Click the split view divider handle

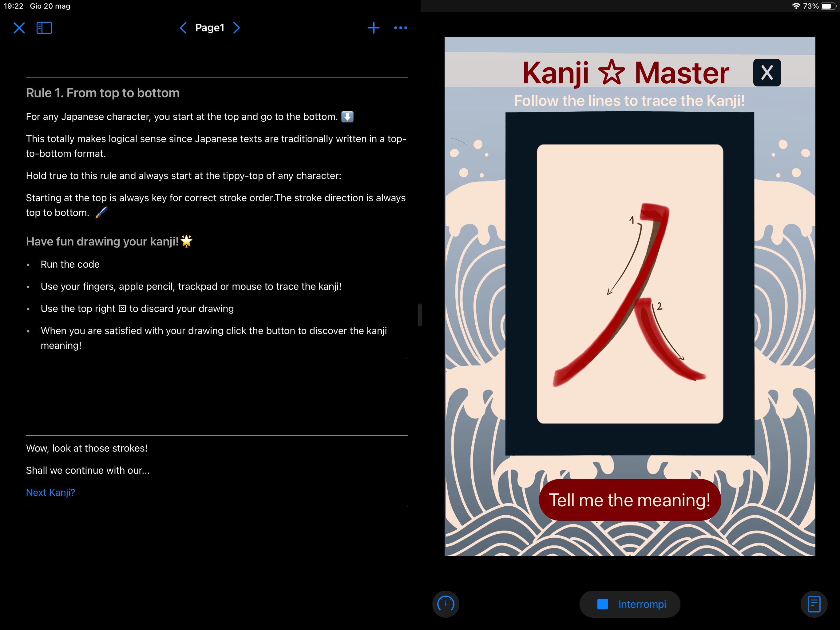pos(420,315)
